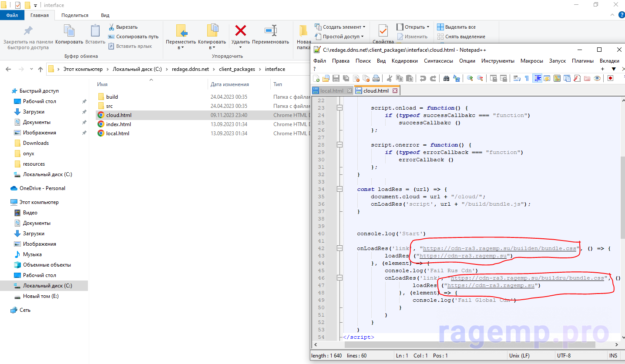Sort by the Дата изменения column header
The width and height of the screenshot is (625, 364).
click(x=229, y=84)
